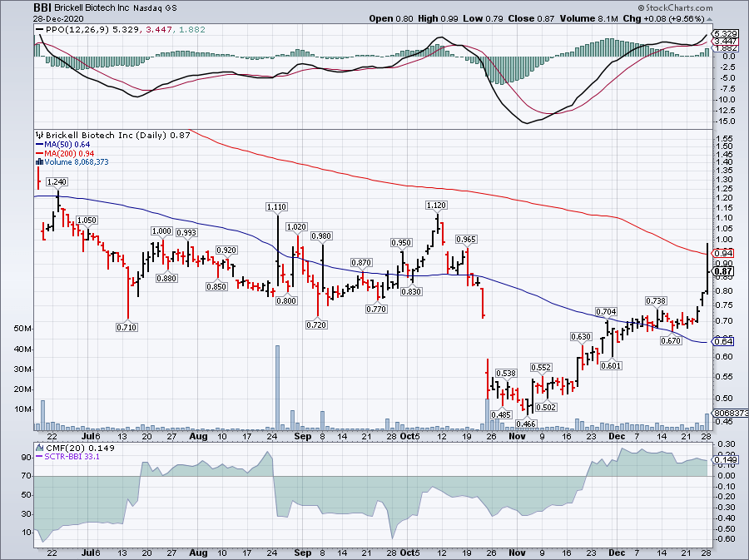This screenshot has height=560, width=749.
Task: Select the MA(50) 0.64 legend entry
Action: (x=67, y=145)
